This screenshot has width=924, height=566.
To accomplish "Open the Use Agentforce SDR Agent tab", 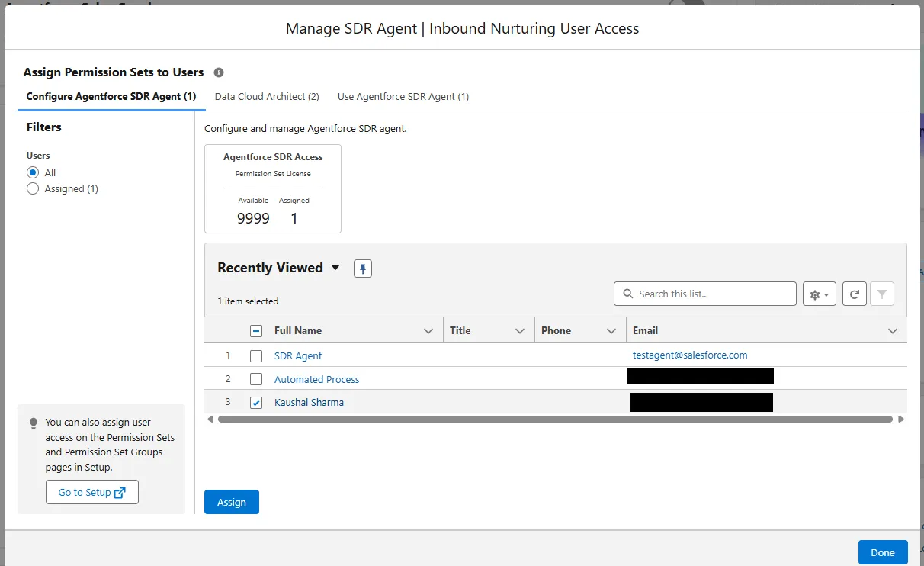I will point(403,97).
